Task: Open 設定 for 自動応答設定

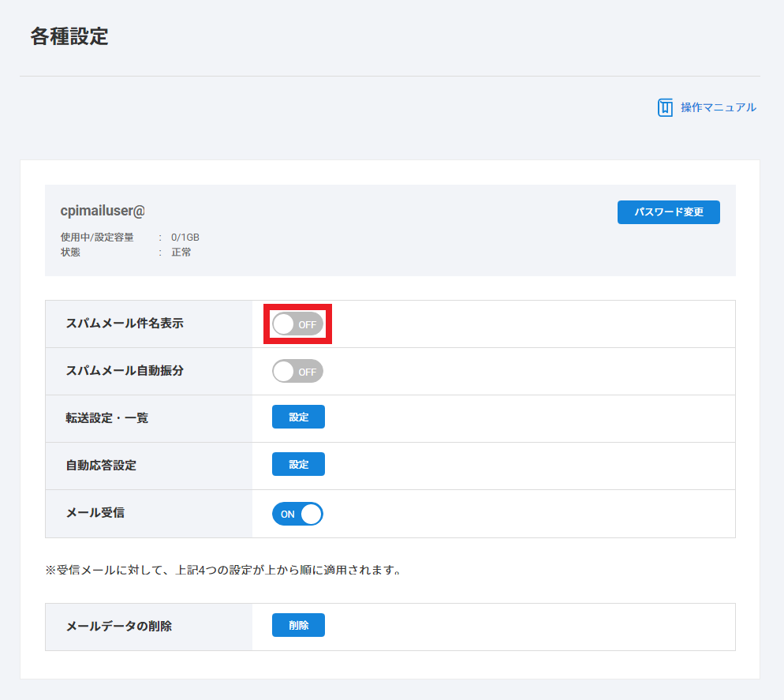Action: tap(298, 465)
